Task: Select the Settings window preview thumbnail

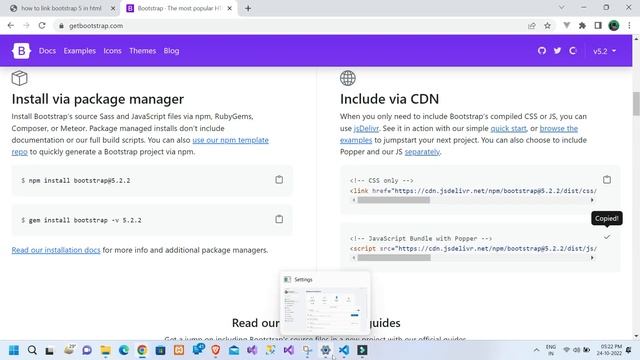Action: [325, 304]
